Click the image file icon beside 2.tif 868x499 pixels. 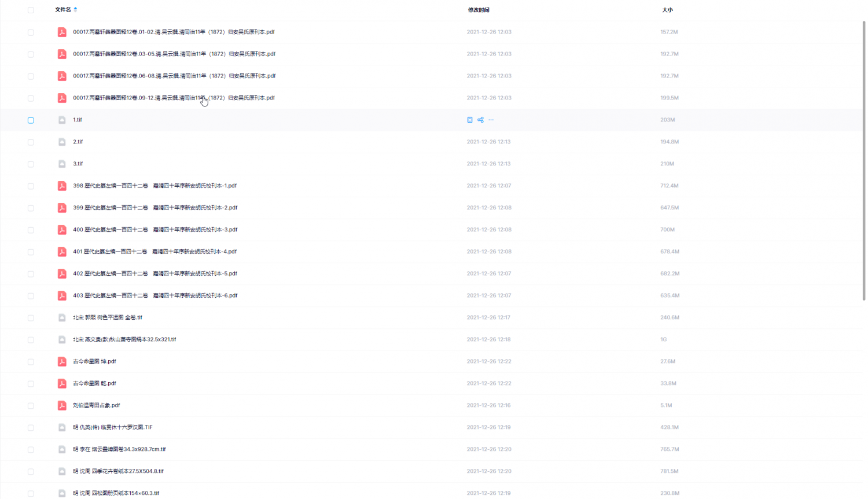pos(62,142)
